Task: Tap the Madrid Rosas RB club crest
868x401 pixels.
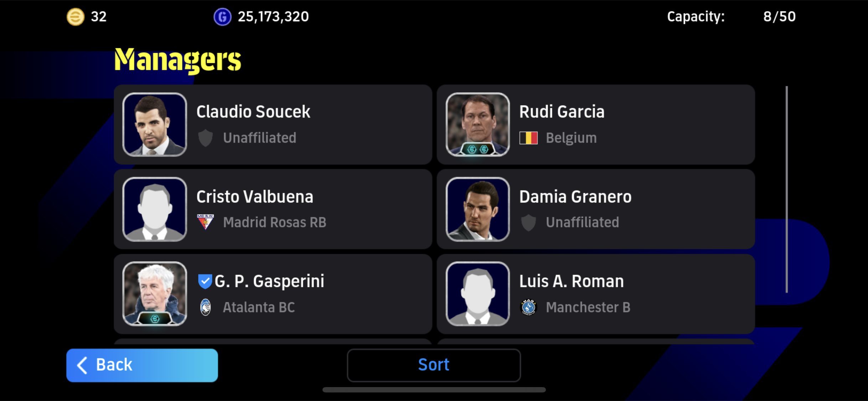Action: pyautogui.click(x=206, y=222)
